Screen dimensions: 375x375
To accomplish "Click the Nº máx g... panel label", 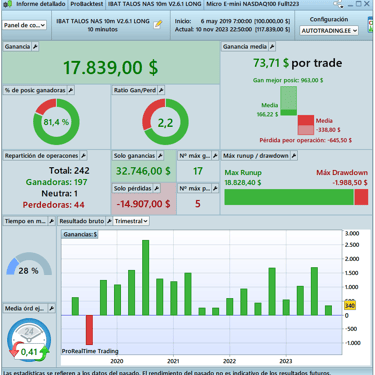I will click(x=195, y=156).
